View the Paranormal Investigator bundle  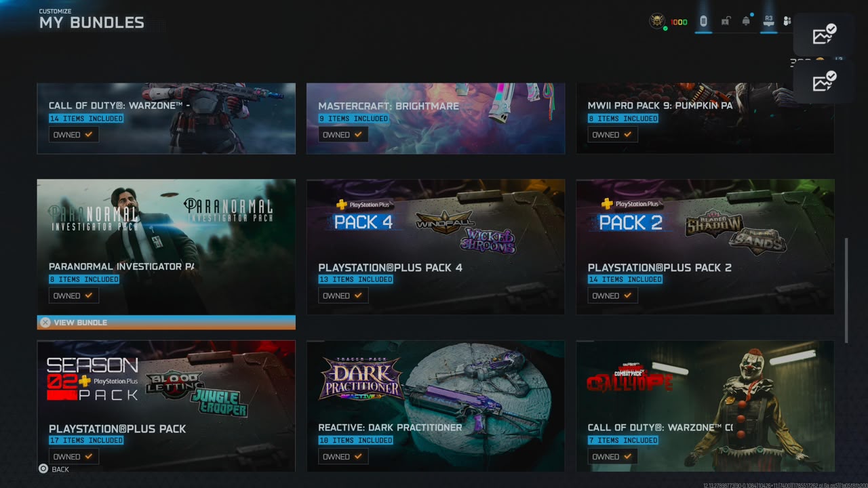(166, 323)
